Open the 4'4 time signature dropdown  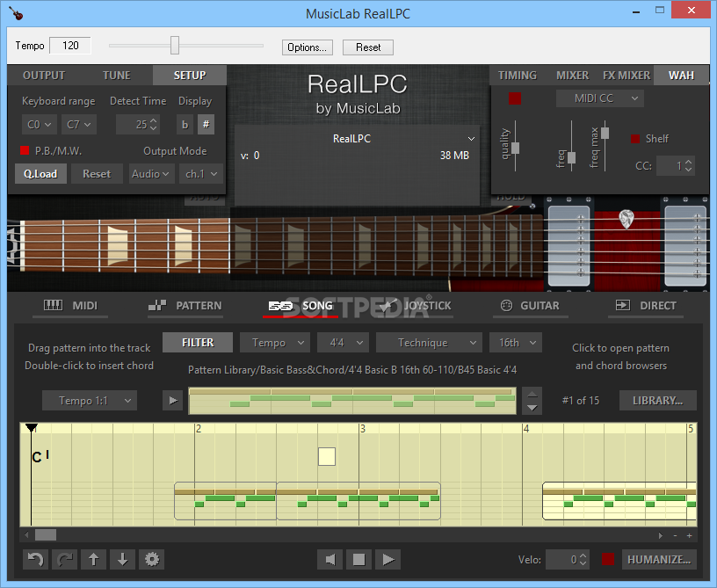click(x=343, y=343)
